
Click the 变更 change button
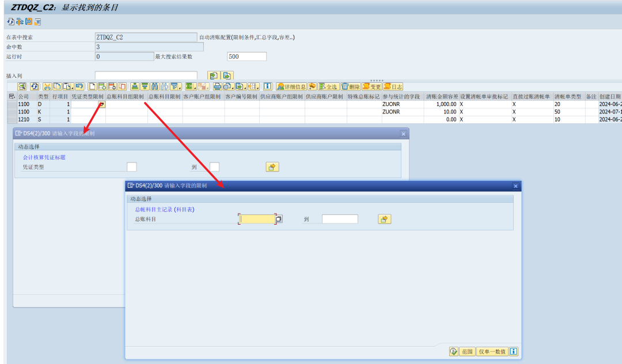(371, 86)
